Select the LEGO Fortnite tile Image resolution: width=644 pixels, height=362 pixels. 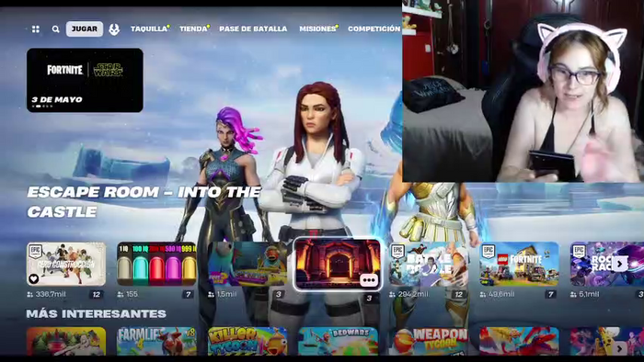[519, 264]
